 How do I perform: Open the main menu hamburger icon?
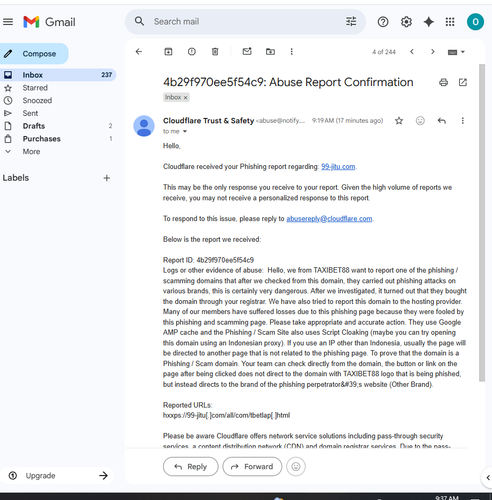[8, 22]
